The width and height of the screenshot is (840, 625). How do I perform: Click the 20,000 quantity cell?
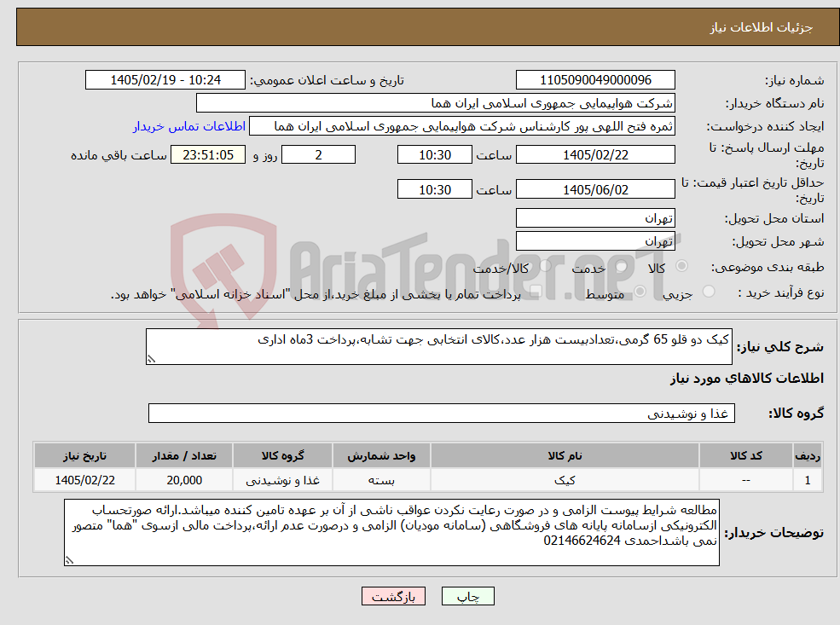(183, 480)
